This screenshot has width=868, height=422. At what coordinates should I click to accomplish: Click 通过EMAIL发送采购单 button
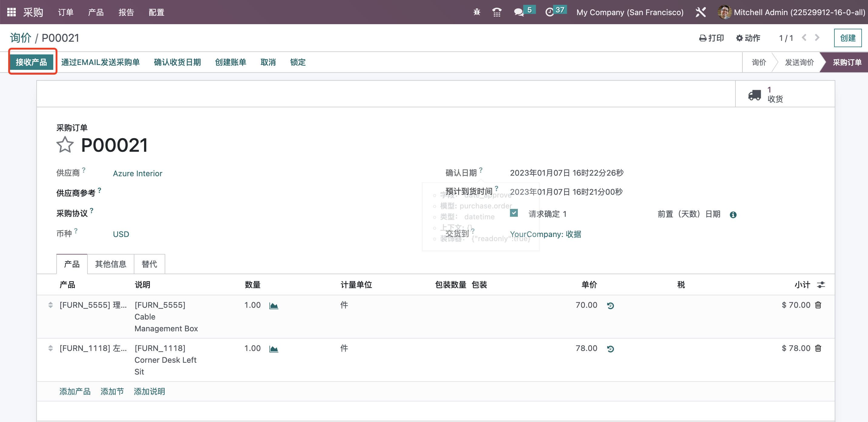pos(100,62)
